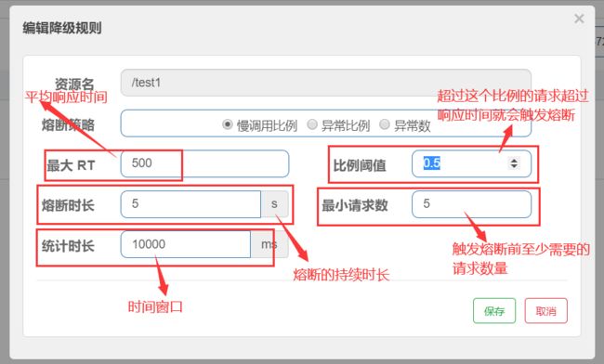
Task: Select the 异常数 radio option
Action: pyautogui.click(x=385, y=124)
